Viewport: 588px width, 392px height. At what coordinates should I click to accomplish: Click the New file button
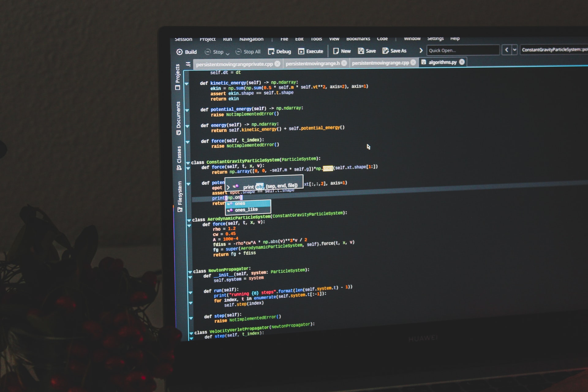pos(346,52)
